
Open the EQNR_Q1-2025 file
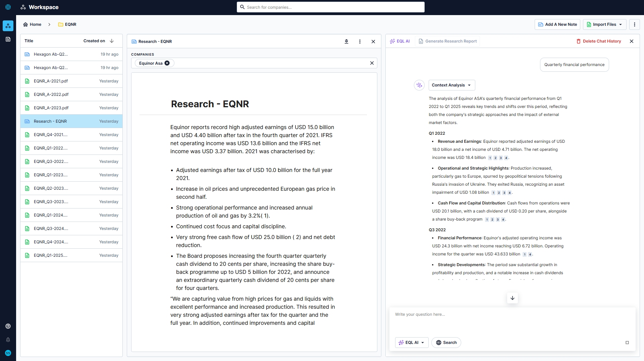71,255
